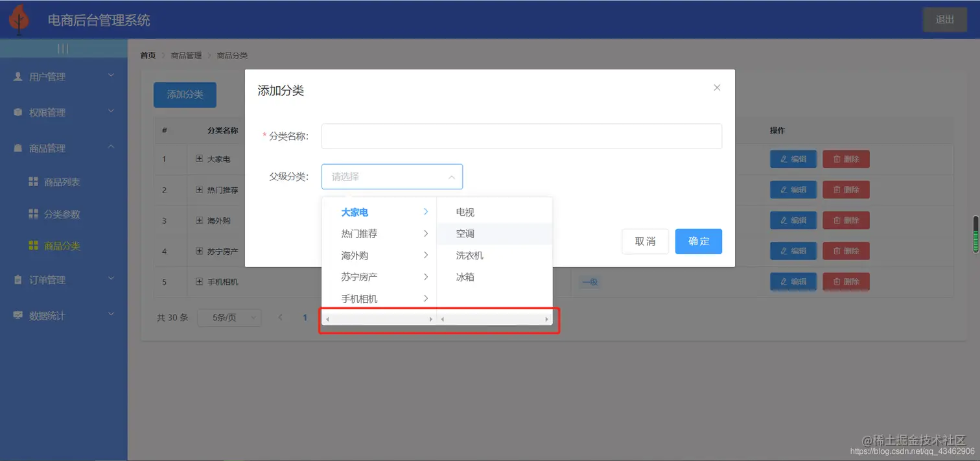Image resolution: width=980 pixels, height=461 pixels.
Task: Click 删除 button for 海外购 row
Action: pyautogui.click(x=846, y=220)
